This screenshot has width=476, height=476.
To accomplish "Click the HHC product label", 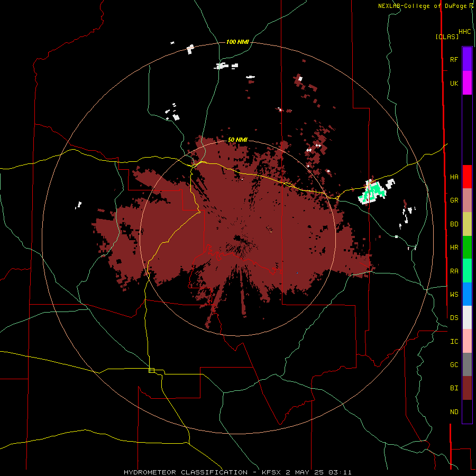I will coord(464,32).
